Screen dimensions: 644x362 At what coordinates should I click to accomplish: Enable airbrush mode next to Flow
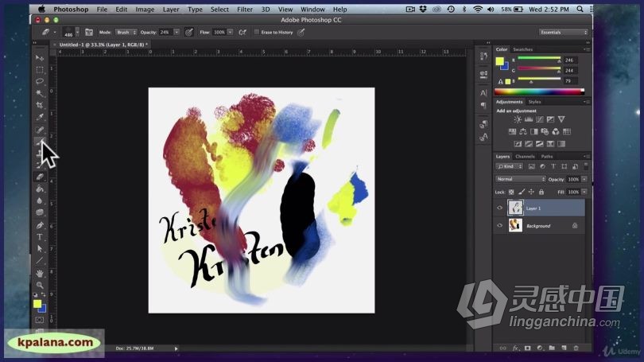point(242,32)
